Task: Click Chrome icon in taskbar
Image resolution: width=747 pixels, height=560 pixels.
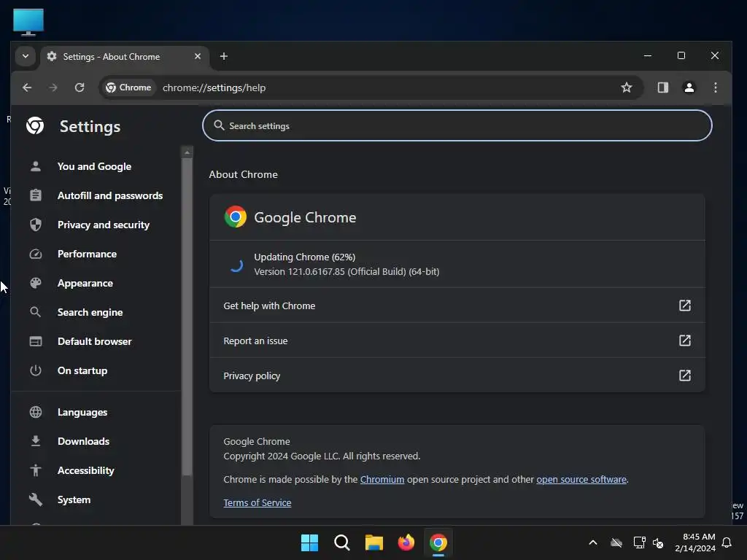Action: (x=438, y=542)
